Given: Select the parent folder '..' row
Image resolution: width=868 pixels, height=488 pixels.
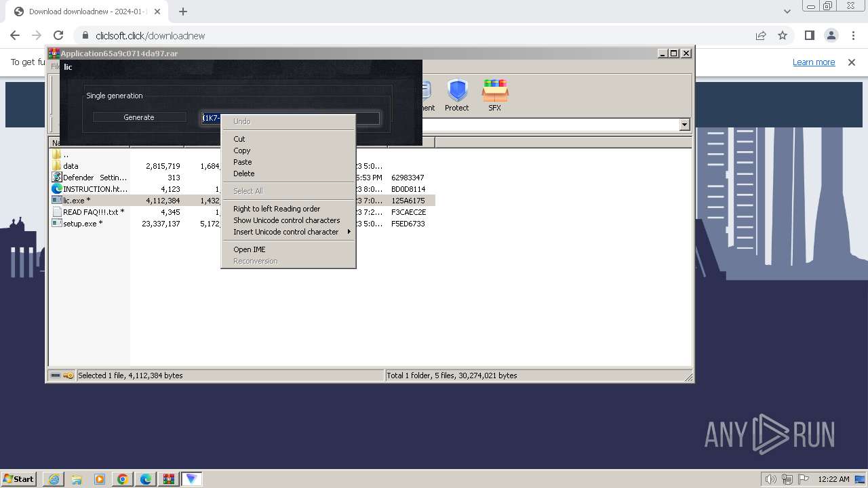Looking at the screenshot, I should (241, 155).
